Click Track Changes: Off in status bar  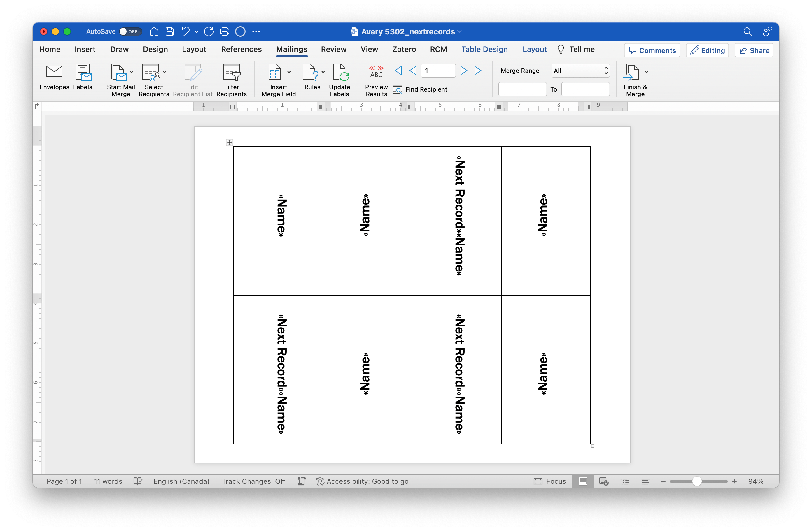point(253,481)
